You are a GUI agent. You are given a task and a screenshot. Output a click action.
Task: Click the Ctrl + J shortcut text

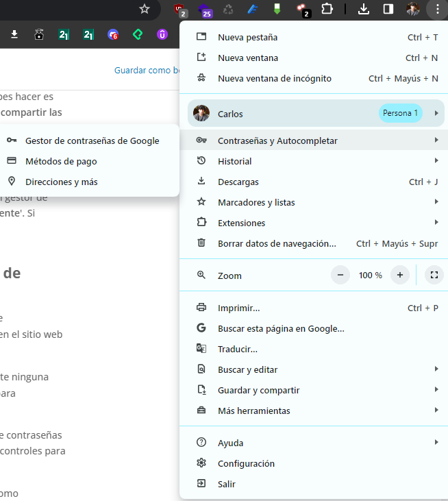[x=423, y=182]
